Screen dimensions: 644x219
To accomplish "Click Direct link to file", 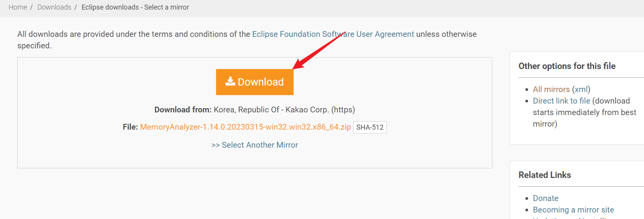I will tap(561, 101).
